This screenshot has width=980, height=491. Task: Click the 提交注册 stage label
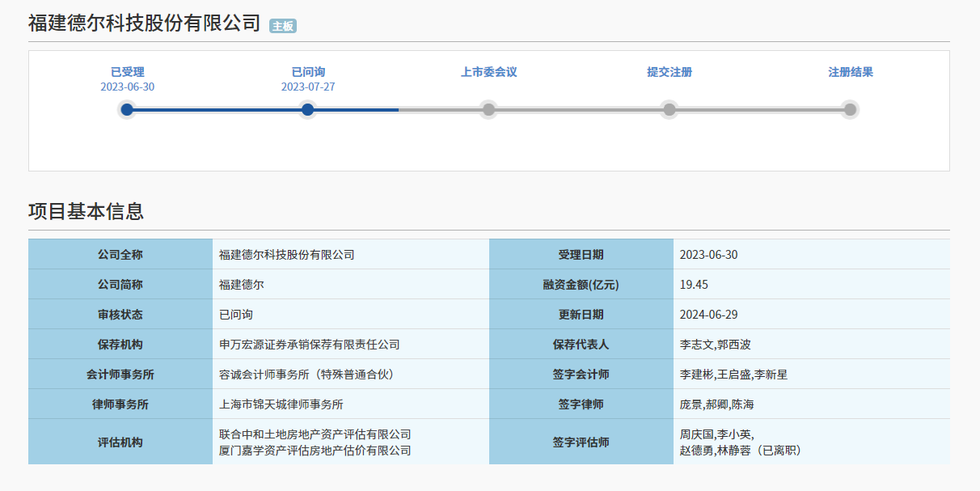[x=669, y=72]
